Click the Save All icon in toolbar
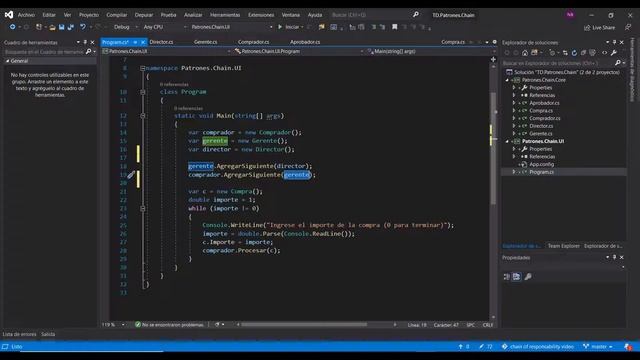 [71, 27]
